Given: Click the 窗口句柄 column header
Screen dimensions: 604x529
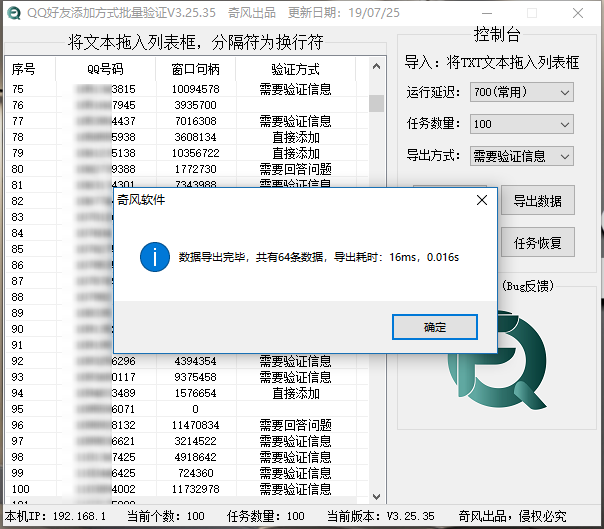Looking at the screenshot, I should 196,69.
